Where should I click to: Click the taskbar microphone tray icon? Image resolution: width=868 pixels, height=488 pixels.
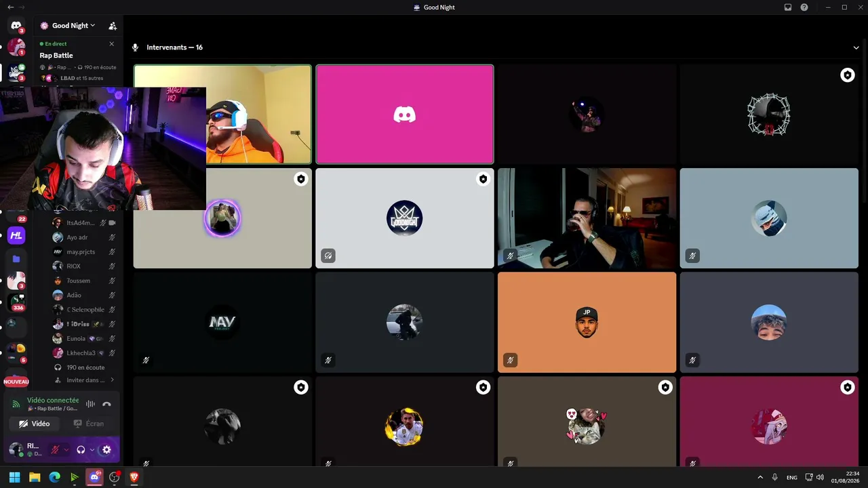point(774,477)
